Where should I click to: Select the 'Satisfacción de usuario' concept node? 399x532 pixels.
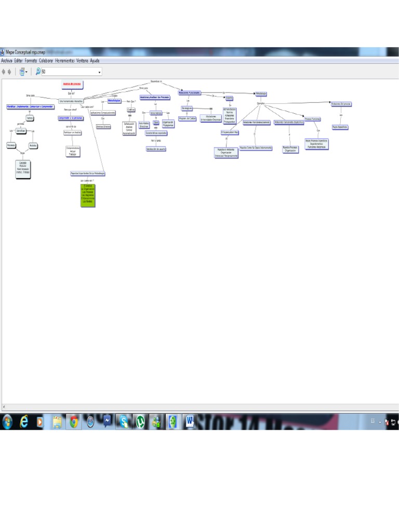[156, 149]
